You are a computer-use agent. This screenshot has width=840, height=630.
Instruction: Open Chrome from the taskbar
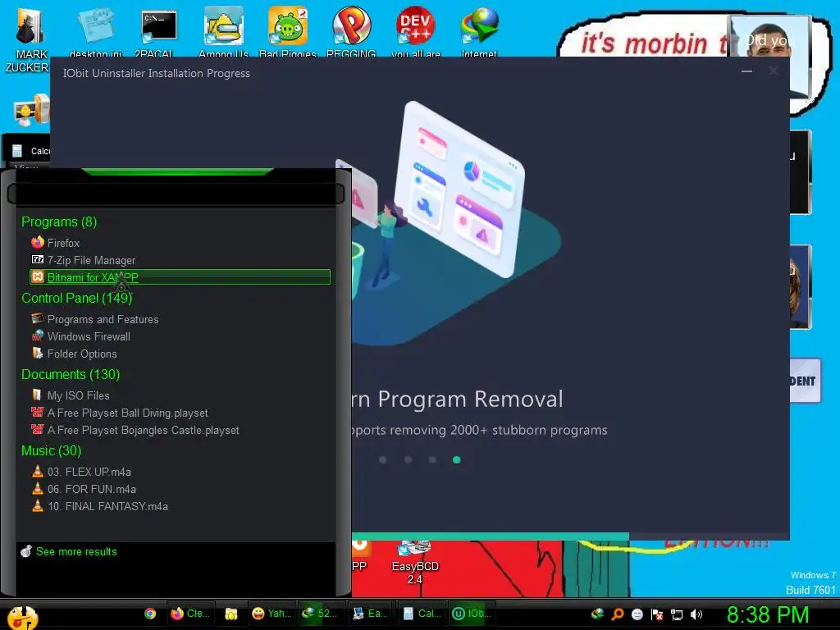150,614
